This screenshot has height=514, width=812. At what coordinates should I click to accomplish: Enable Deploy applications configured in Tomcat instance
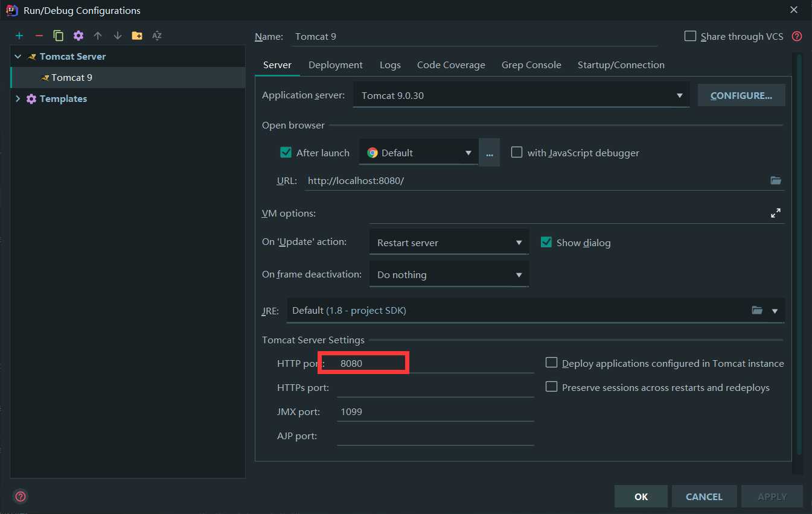(551, 363)
